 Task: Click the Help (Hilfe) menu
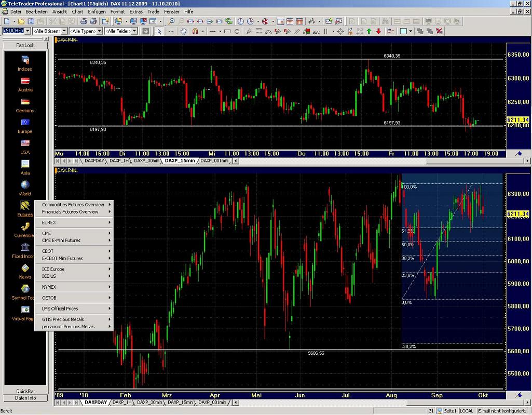tap(188, 11)
